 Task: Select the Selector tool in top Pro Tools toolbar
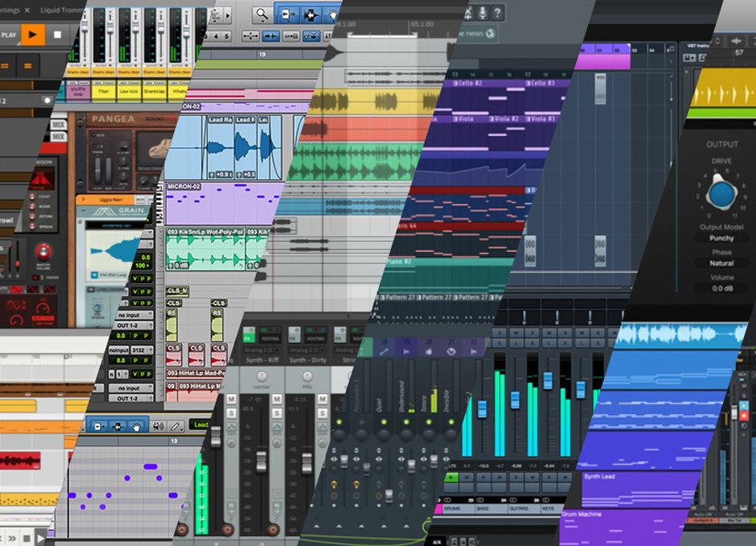pos(311,14)
